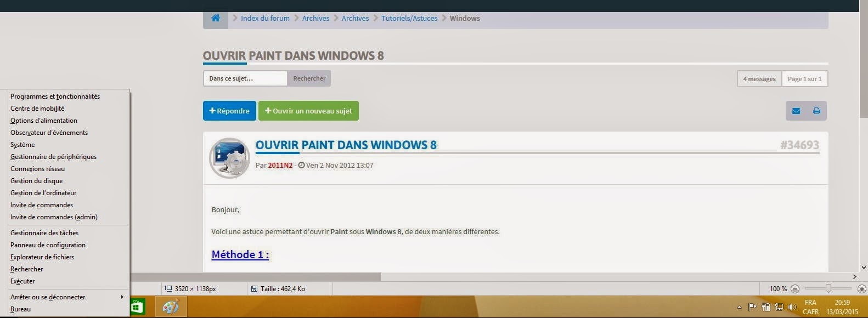Click the FRA CAFR language indicator

810,307
